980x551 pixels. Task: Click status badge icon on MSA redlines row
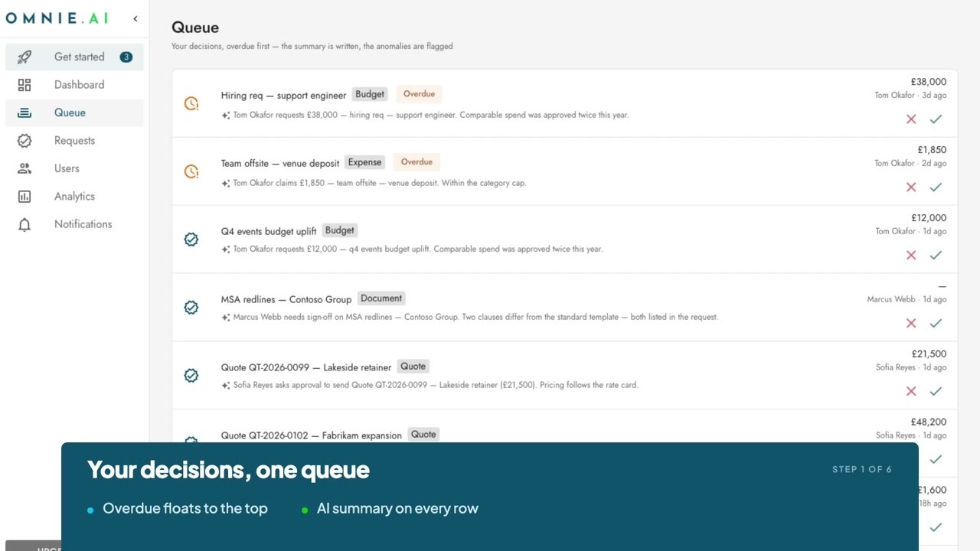[x=191, y=308]
